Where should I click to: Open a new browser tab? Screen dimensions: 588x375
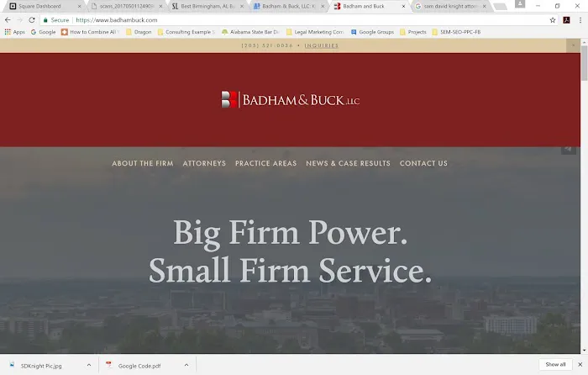500,7
